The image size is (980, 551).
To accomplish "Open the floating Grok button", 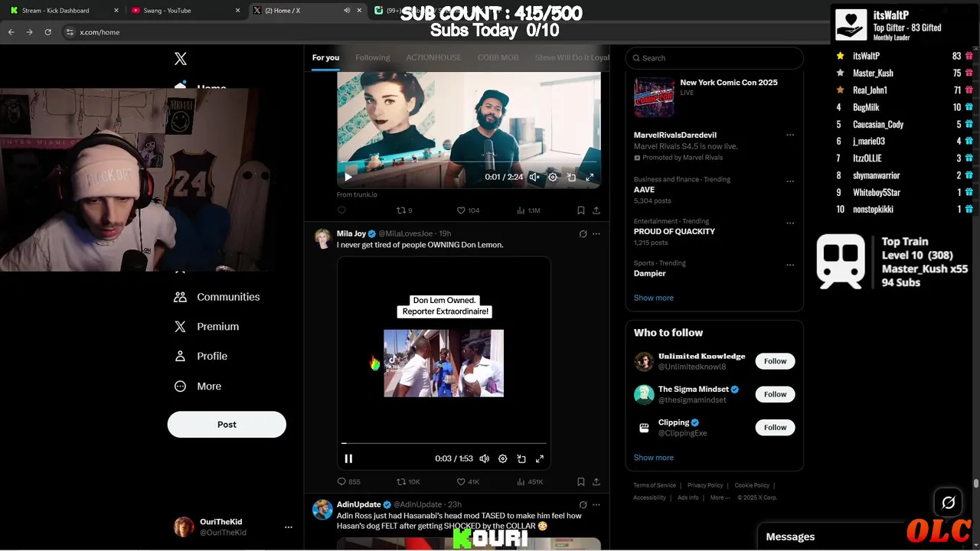I will pos(948,503).
